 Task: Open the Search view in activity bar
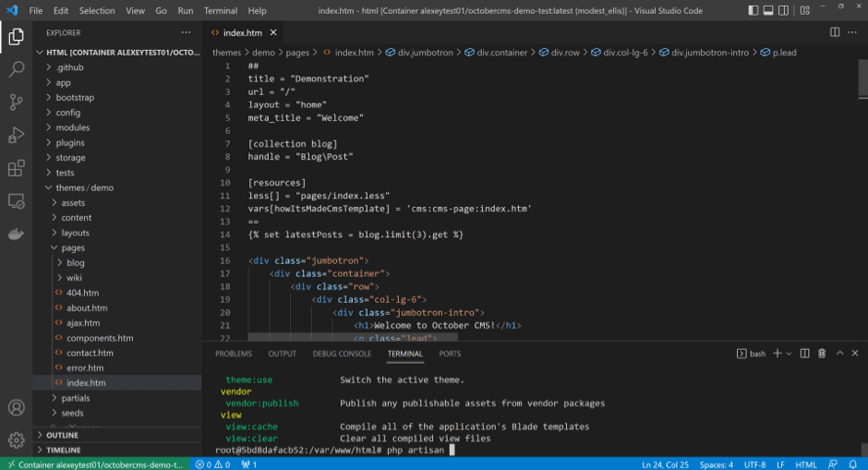[16, 69]
